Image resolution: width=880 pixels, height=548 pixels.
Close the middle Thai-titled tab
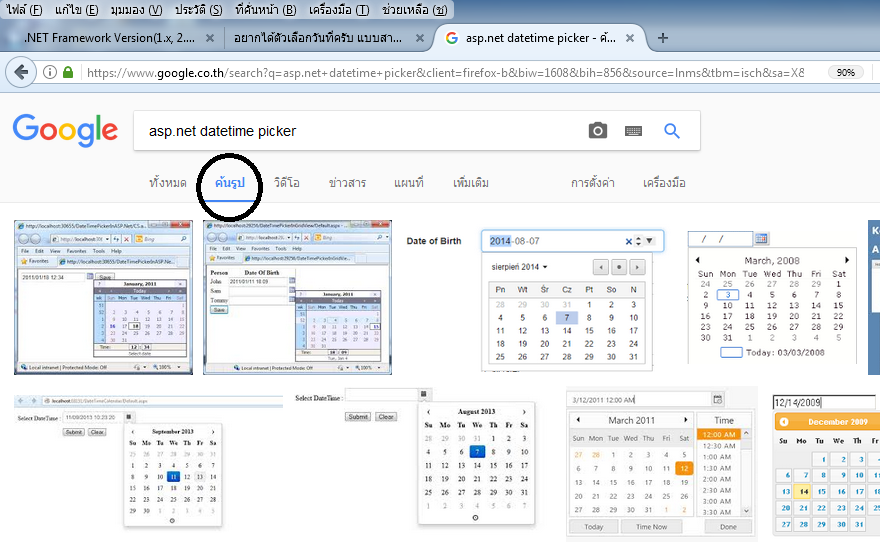pyautogui.click(x=420, y=38)
